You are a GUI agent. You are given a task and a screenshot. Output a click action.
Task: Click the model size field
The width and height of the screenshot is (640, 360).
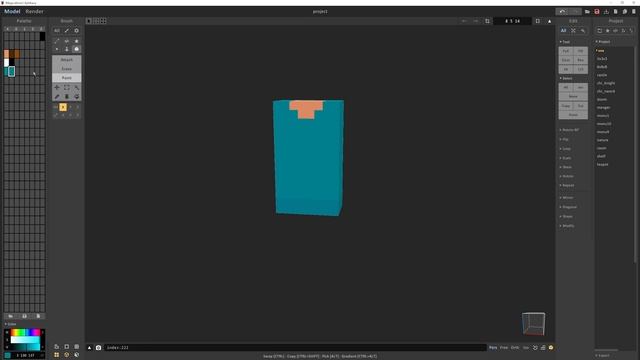pyautogui.click(x=513, y=21)
